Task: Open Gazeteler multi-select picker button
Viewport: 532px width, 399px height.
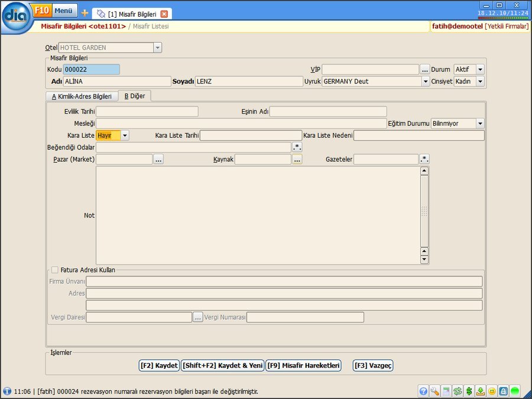Action: 424,159
